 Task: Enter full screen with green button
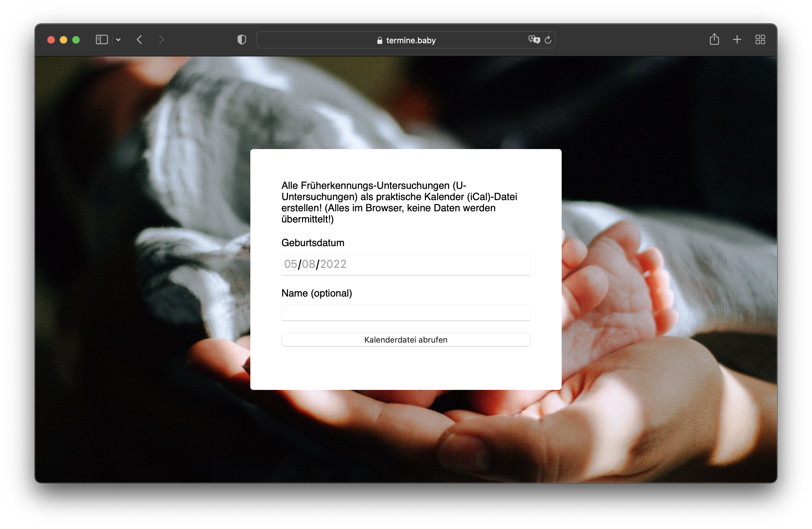76,40
